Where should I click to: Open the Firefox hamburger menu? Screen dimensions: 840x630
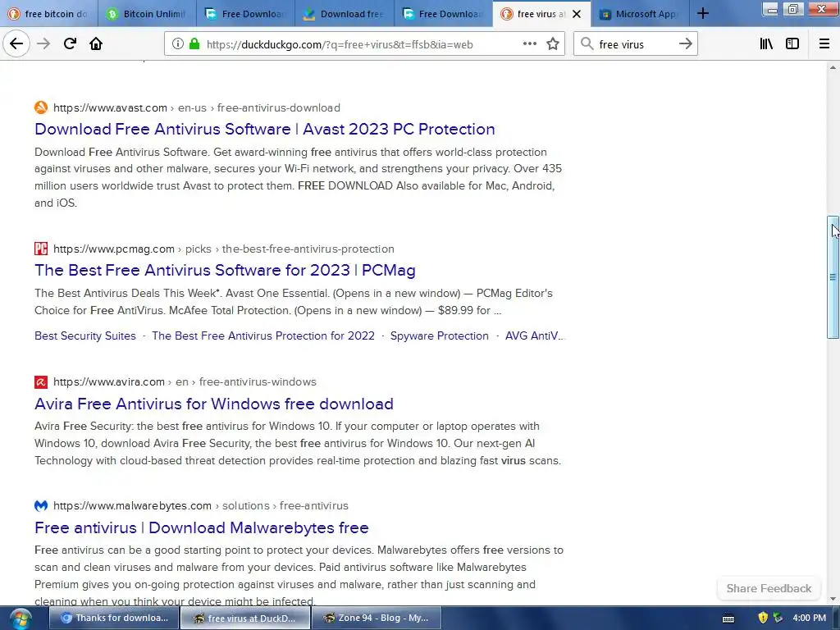click(x=824, y=44)
